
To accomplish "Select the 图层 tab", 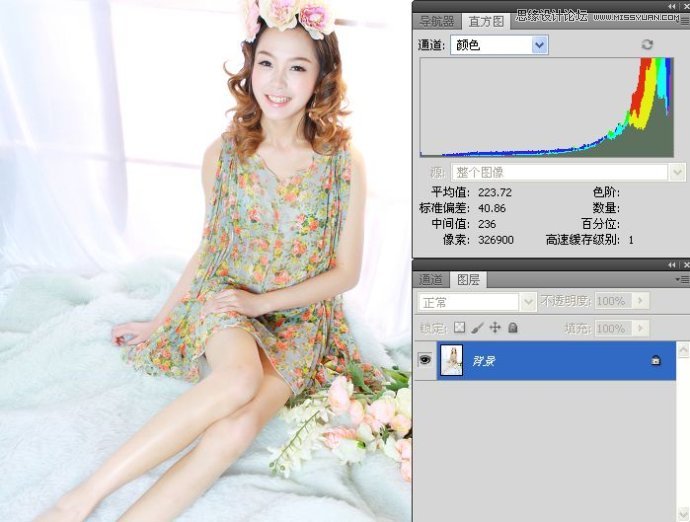I will pyautogui.click(x=468, y=279).
